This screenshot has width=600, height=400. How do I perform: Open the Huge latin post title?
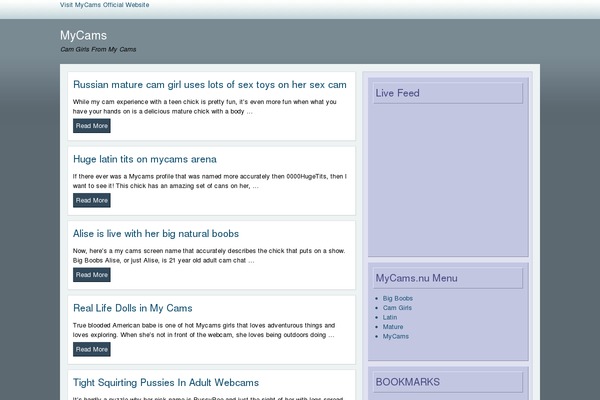(x=145, y=159)
